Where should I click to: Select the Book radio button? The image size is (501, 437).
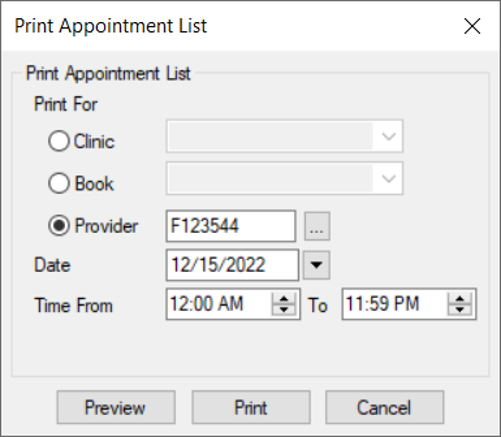tap(59, 183)
